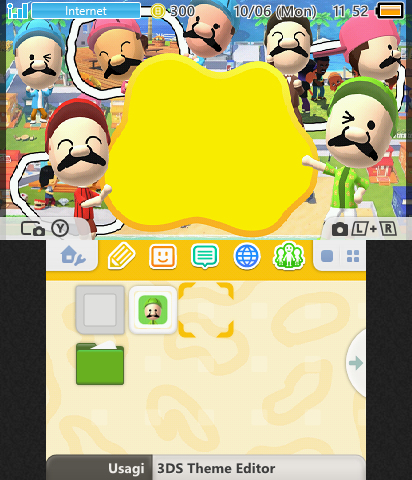
Task: Open Notifications speech bubble icon
Action: 205,256
